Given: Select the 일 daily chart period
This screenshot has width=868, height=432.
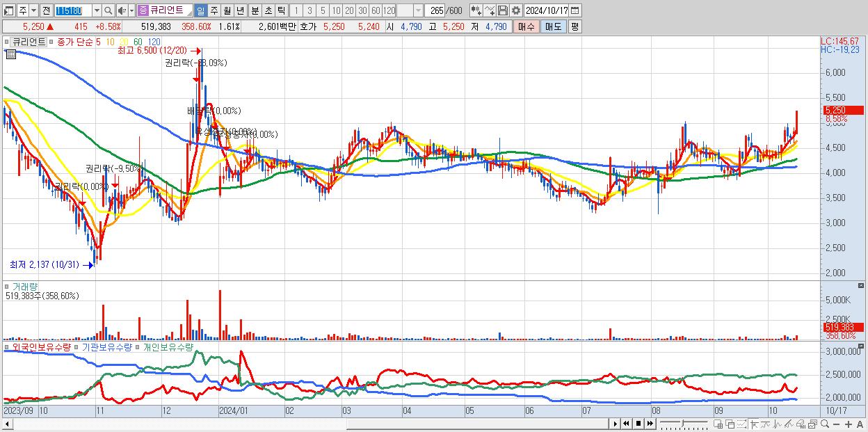Looking at the screenshot, I should 200,10.
